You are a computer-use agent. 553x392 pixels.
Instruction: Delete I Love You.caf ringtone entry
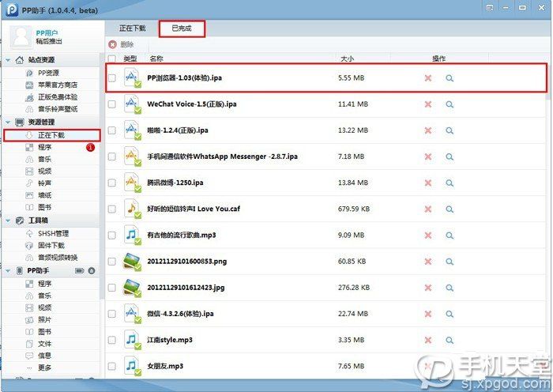[x=428, y=209]
